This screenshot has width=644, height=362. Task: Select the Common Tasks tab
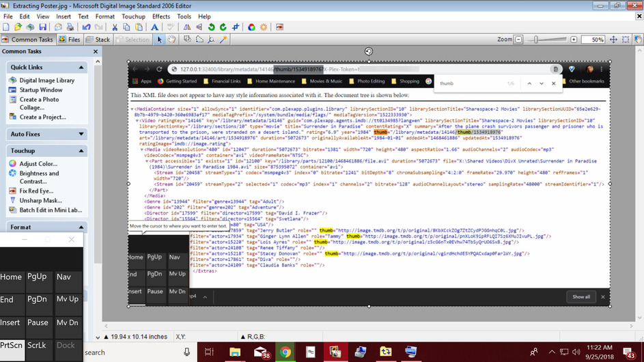(x=27, y=40)
